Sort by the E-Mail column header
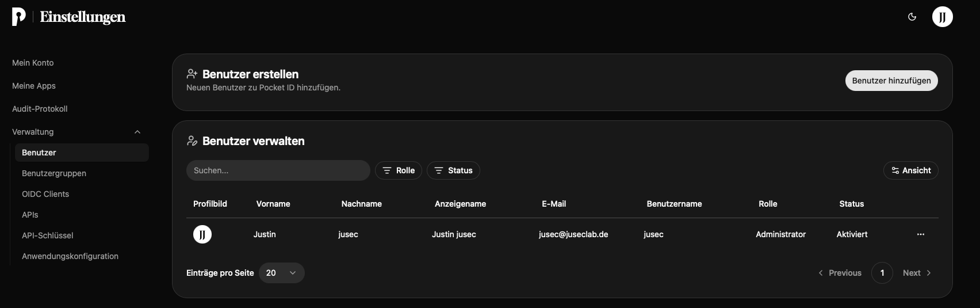The width and height of the screenshot is (980, 308). click(554, 204)
